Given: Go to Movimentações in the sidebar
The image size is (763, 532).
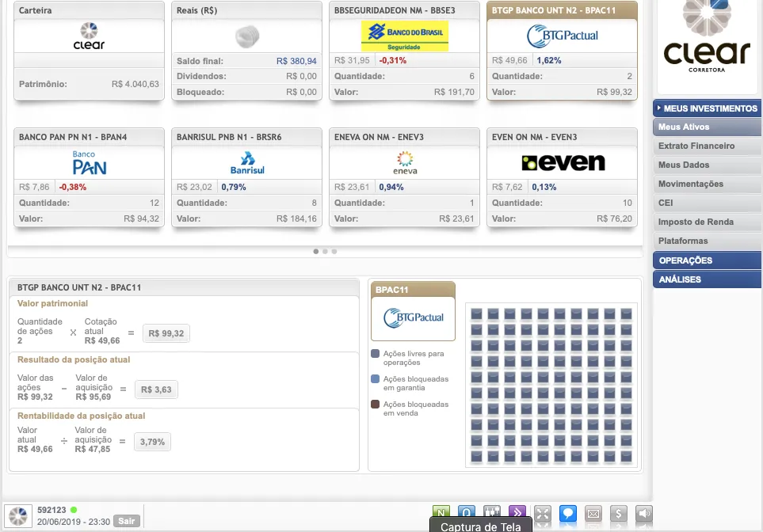Looking at the screenshot, I should coord(691,184).
